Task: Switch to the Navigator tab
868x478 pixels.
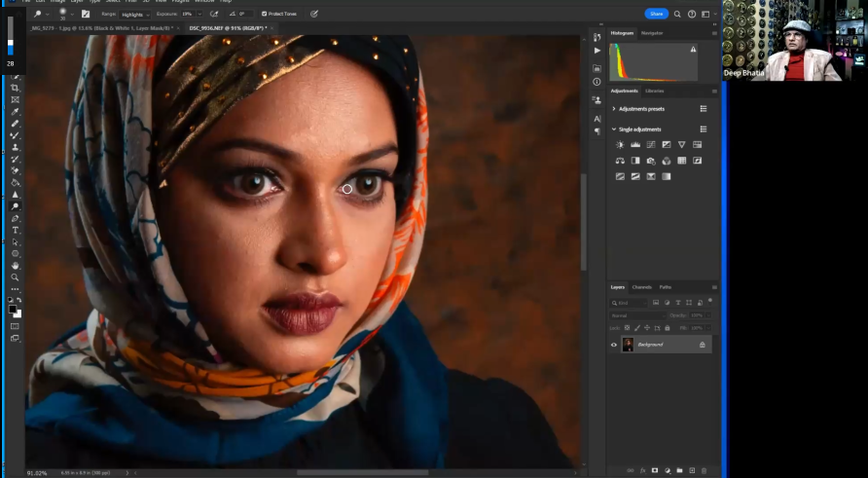Action: [652, 33]
